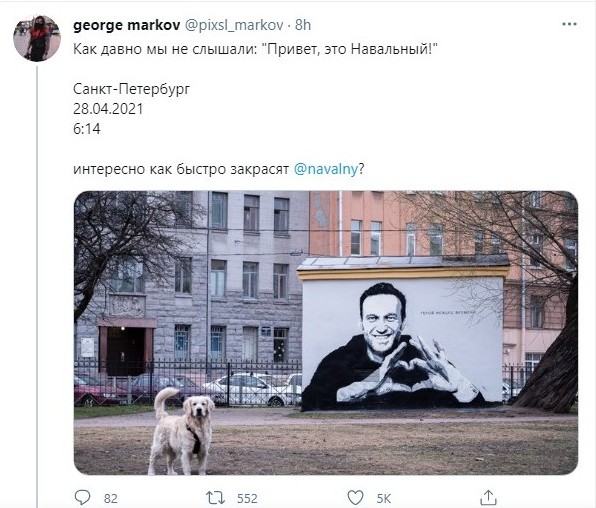Click the wall mural in the photo
Screen dimensions: 596x508
coord(403,344)
